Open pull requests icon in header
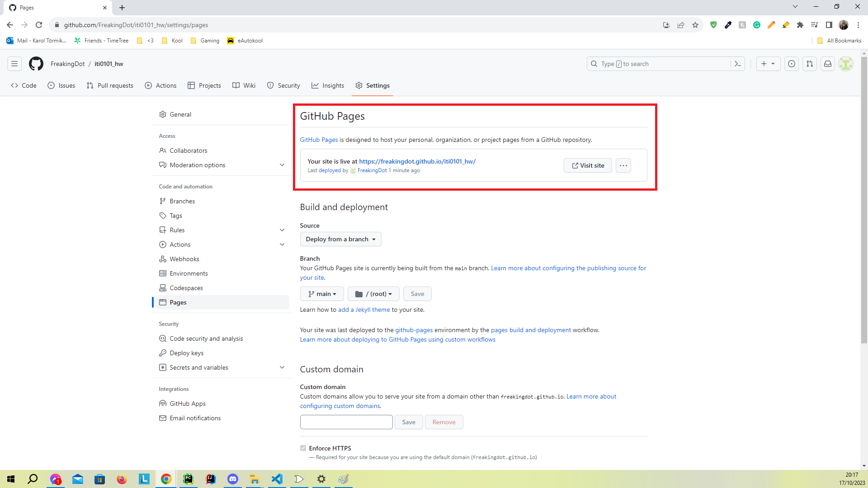This screenshot has height=488, width=868. (x=810, y=64)
